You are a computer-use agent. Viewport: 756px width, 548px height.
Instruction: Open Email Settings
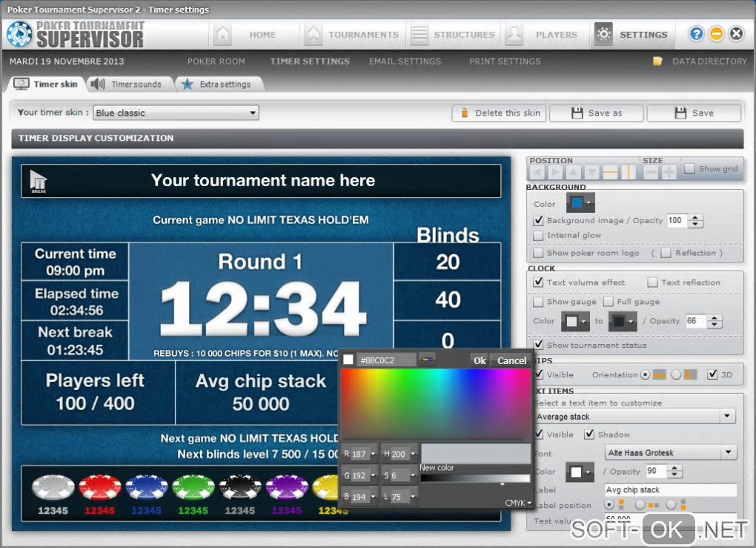pyautogui.click(x=405, y=62)
